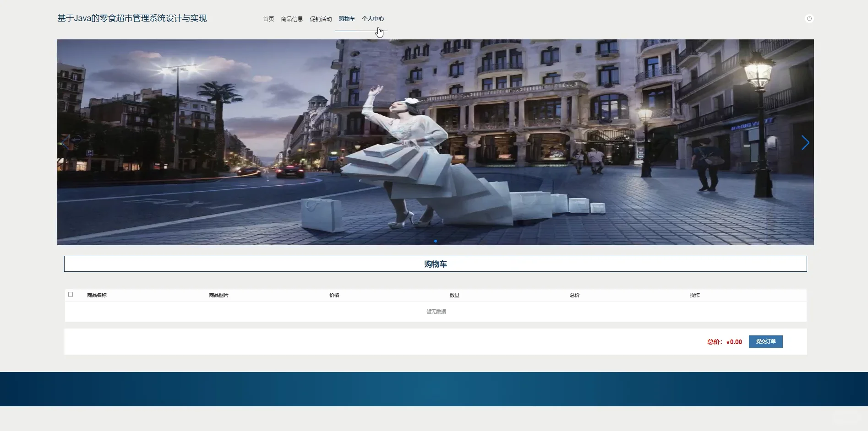Click the 提交订单 button

(766, 342)
